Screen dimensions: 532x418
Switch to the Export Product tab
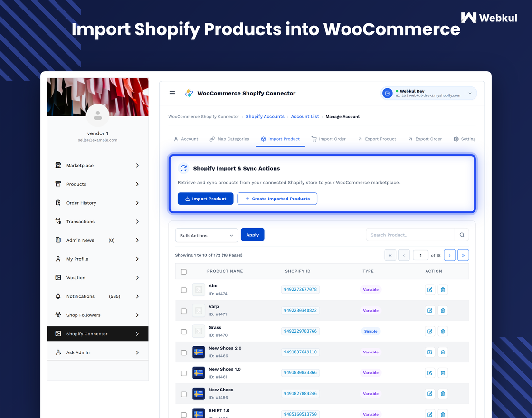(377, 139)
